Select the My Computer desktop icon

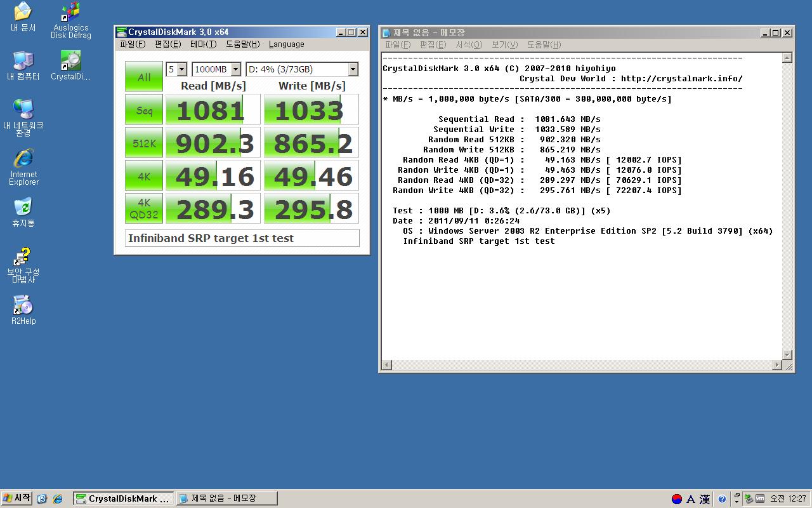pyautogui.click(x=23, y=65)
